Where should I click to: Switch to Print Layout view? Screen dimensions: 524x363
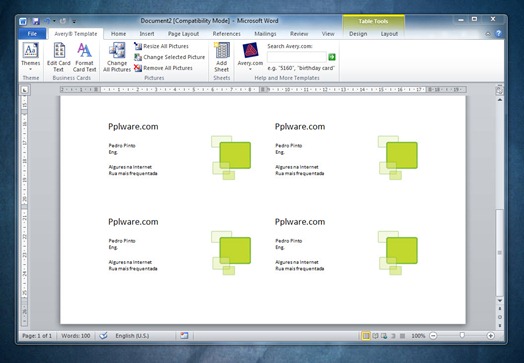(x=366, y=336)
